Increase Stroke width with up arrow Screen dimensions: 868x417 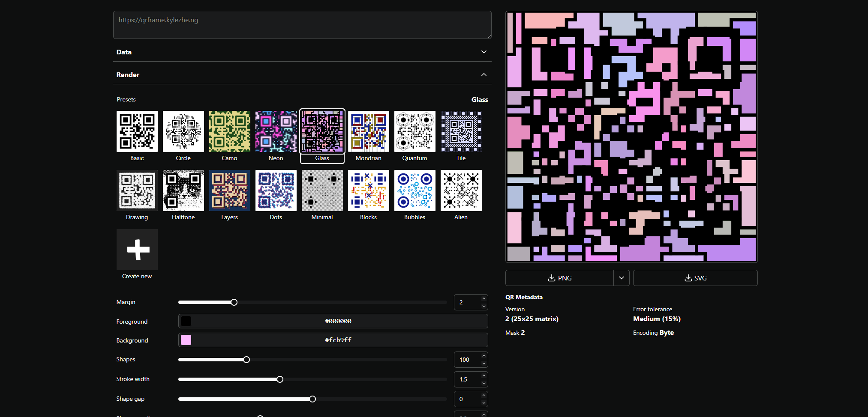(x=484, y=375)
